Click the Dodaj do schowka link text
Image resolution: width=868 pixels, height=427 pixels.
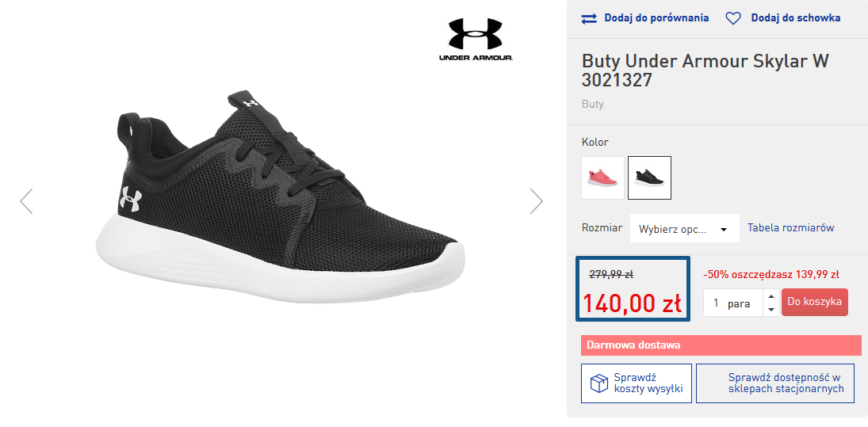click(795, 18)
